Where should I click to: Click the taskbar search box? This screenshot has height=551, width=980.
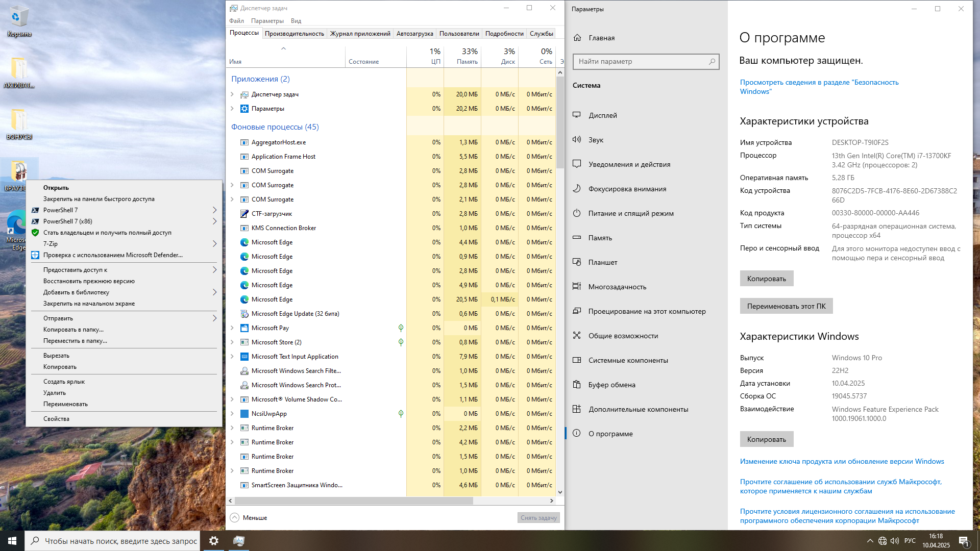112,541
